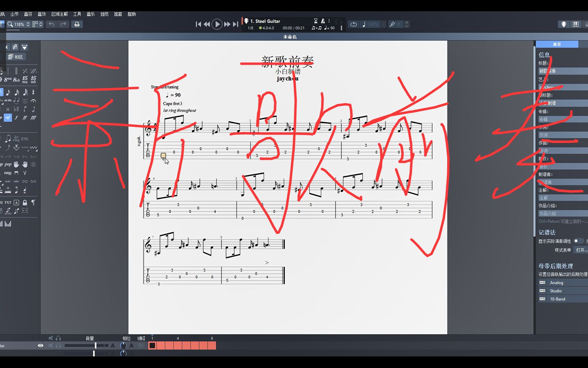Image resolution: width=588 pixels, height=368 pixels.
Task: Enable loop playback
Action: coord(354,24)
